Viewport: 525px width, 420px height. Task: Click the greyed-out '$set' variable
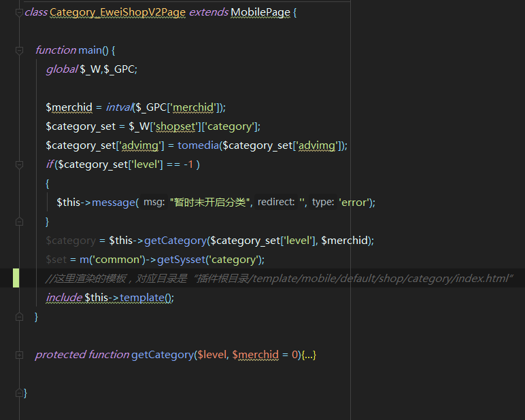coord(56,260)
